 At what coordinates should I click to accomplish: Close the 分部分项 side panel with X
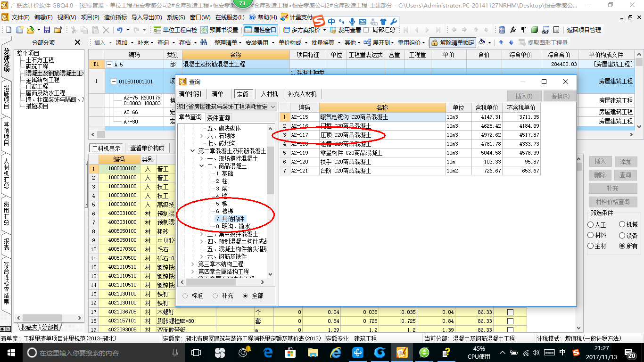click(x=78, y=42)
